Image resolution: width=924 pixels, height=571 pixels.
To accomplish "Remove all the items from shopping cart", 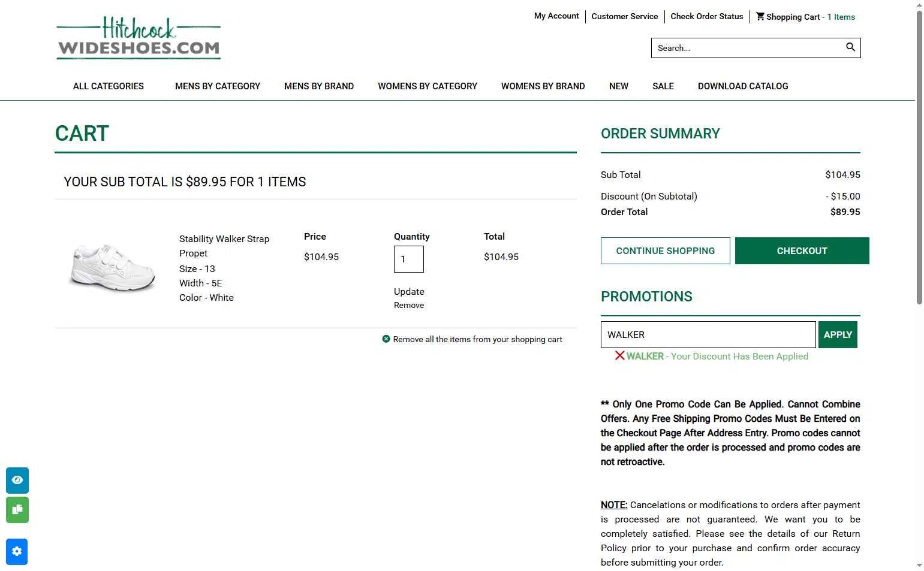I will (x=477, y=339).
